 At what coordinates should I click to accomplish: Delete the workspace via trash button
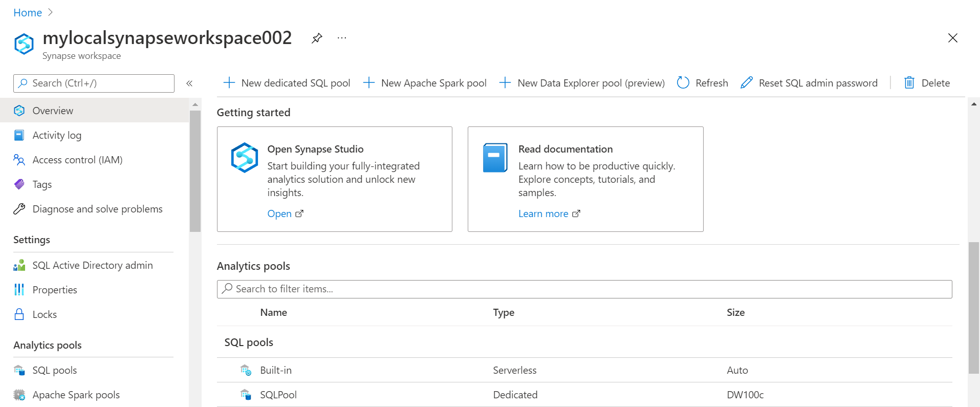[x=927, y=83]
